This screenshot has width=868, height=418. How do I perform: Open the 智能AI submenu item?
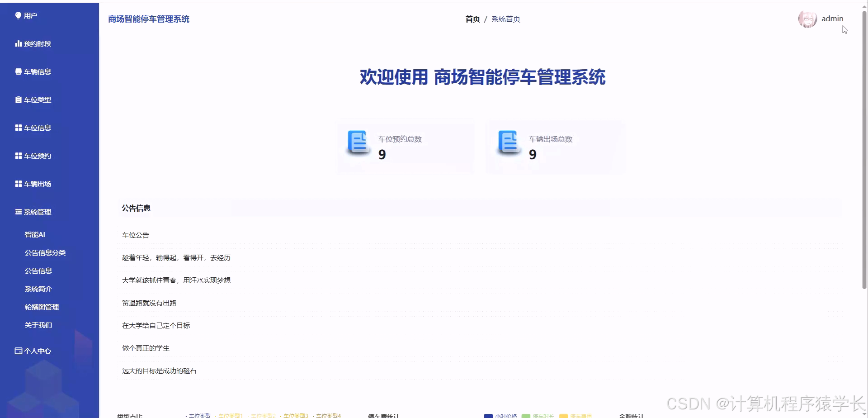coord(35,234)
